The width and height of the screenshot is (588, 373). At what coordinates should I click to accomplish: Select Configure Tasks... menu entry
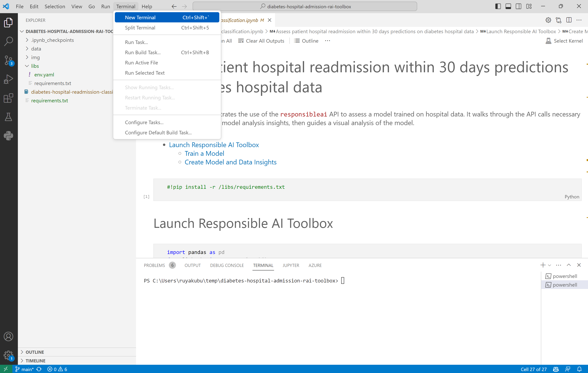167,122
